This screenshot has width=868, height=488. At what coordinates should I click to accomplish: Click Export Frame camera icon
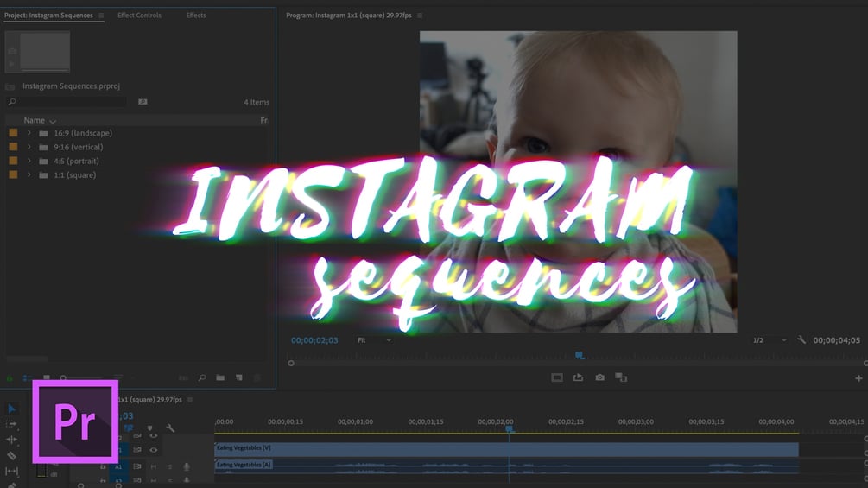[x=599, y=377]
